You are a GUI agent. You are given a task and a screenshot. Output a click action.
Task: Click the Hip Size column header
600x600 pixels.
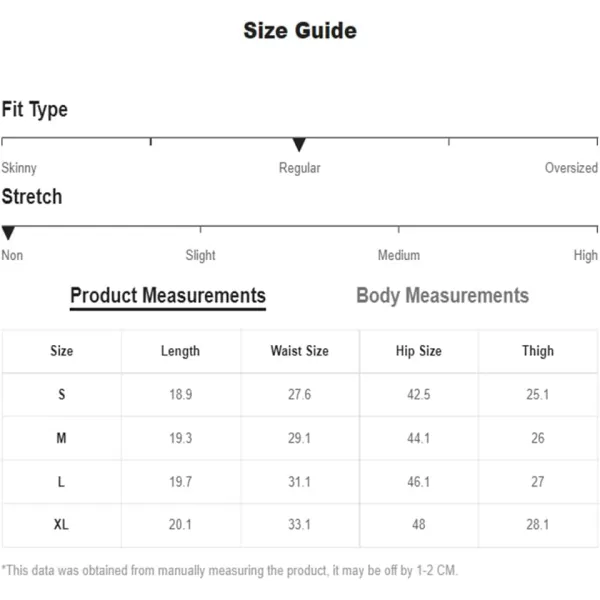click(419, 351)
